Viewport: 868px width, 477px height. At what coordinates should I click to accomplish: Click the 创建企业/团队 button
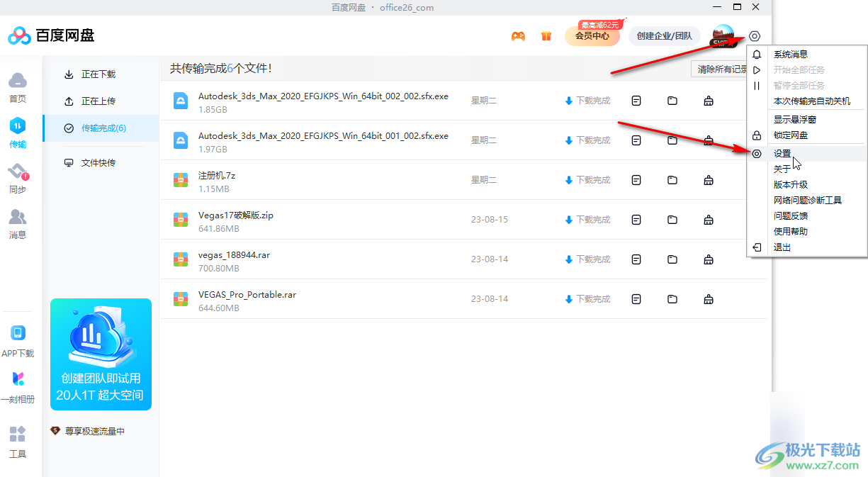(x=664, y=36)
